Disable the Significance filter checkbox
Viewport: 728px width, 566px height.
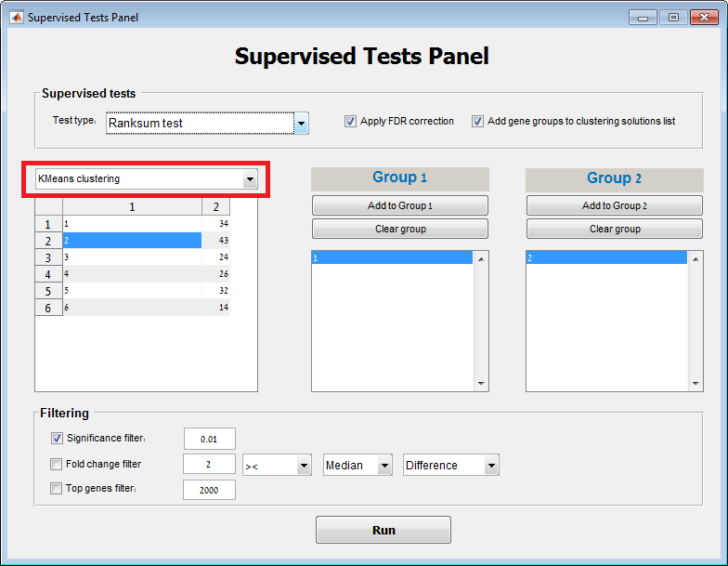(x=57, y=438)
